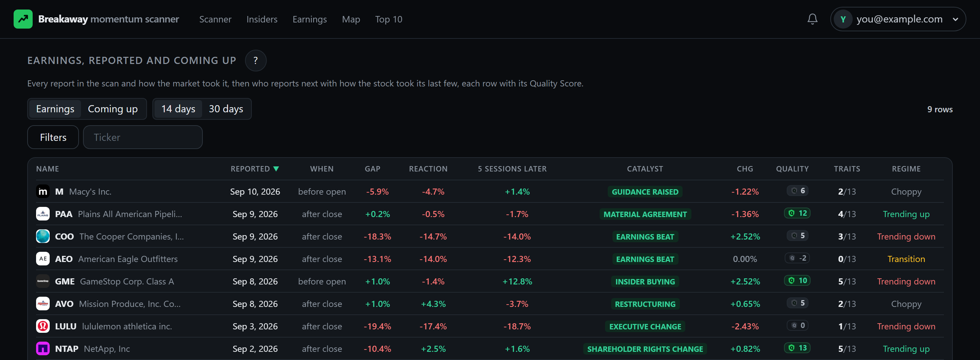Focus the Ticker search field

[143, 137]
